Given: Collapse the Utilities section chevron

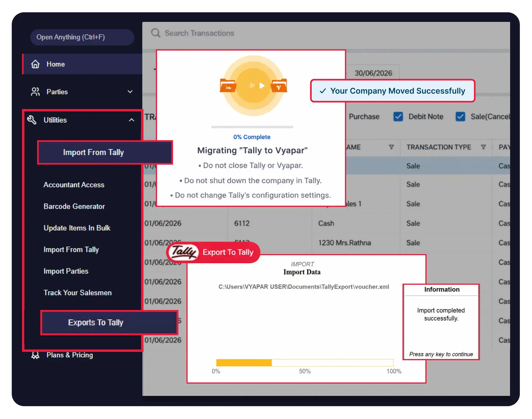Looking at the screenshot, I should pyautogui.click(x=131, y=120).
